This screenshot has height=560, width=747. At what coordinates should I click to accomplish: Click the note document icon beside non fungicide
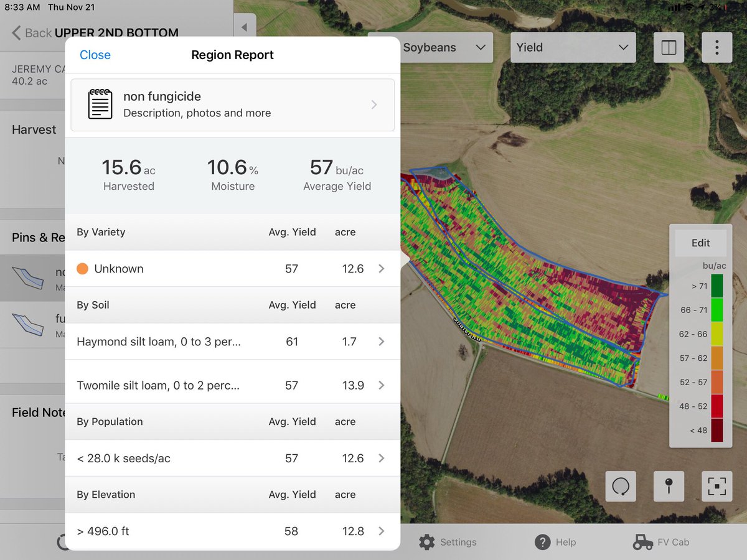coord(100,105)
